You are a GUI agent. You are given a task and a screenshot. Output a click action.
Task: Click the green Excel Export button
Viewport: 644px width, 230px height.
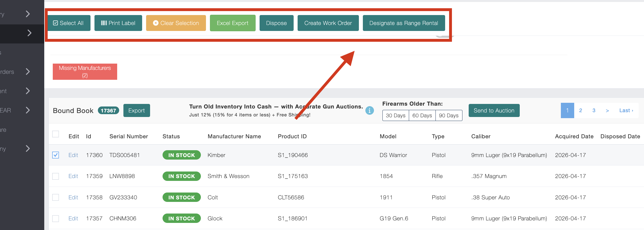(233, 23)
